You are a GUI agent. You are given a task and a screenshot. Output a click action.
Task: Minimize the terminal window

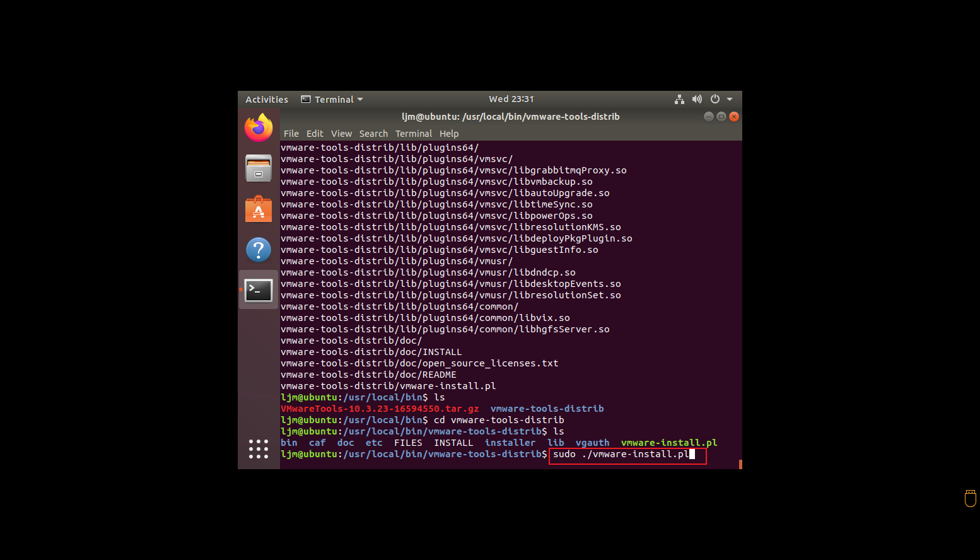[709, 117]
